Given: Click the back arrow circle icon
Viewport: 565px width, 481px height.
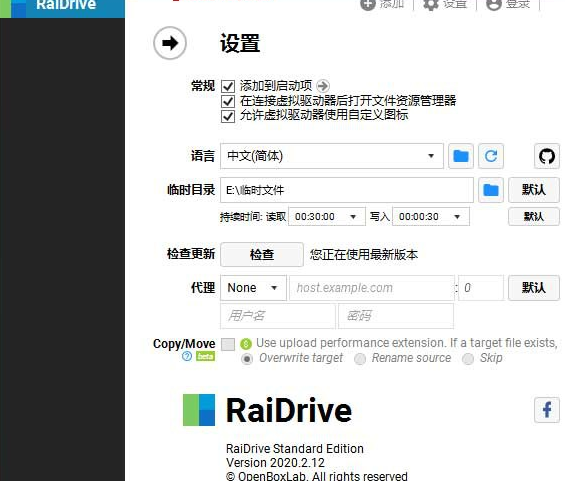Looking at the screenshot, I should [x=170, y=43].
